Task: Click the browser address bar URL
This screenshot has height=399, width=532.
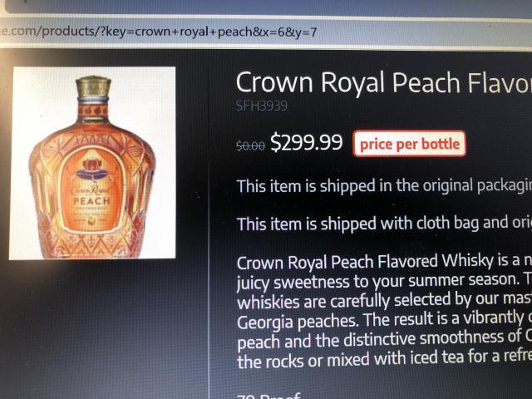Action: (159, 32)
